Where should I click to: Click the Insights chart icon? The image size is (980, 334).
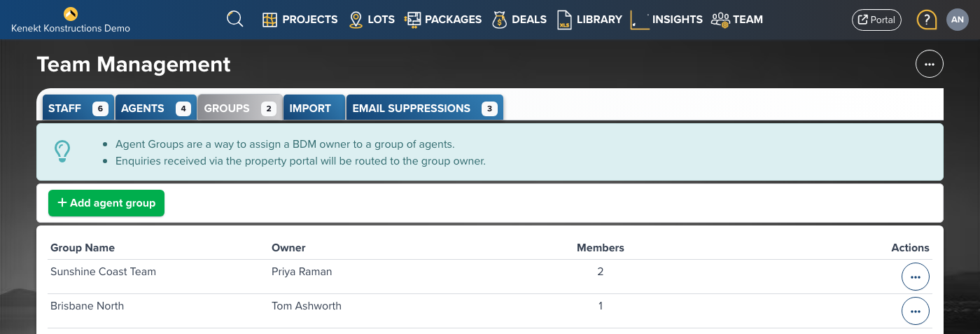point(640,20)
